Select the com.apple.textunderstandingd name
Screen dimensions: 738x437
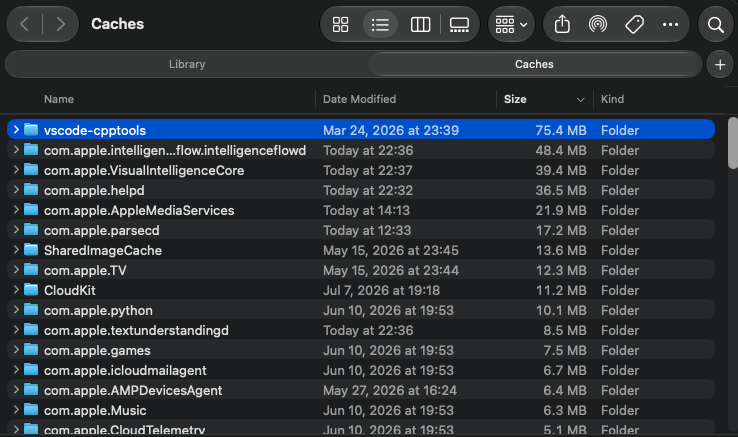pos(136,331)
